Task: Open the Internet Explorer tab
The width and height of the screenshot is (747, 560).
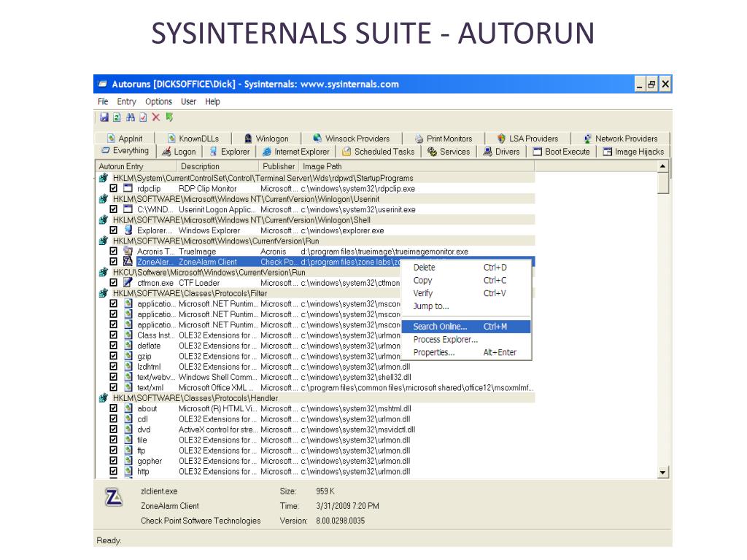Action: 296,152
